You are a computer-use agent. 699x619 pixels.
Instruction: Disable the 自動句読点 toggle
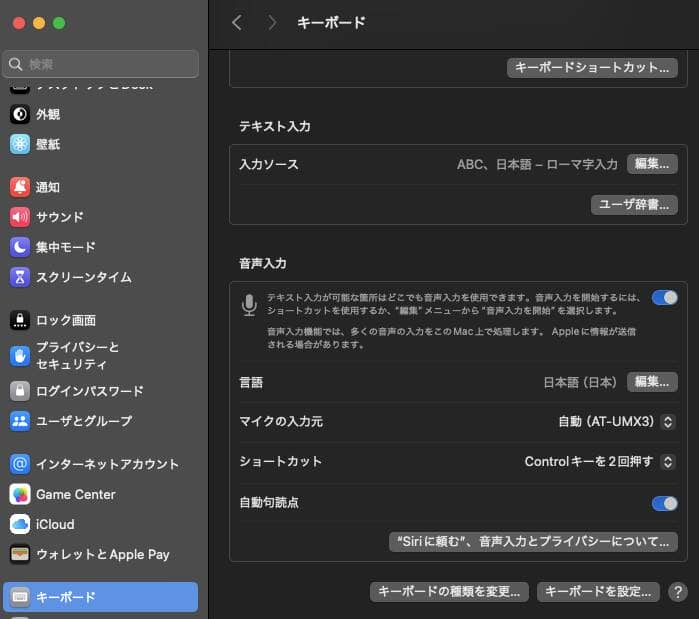664,503
